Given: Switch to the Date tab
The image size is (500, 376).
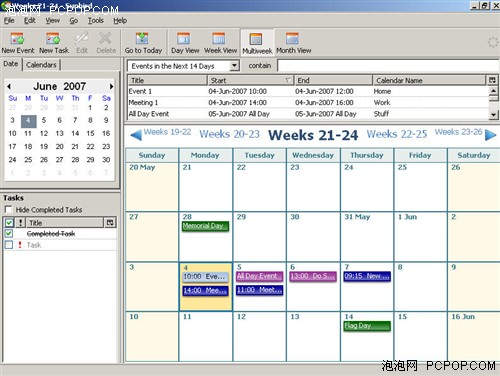Looking at the screenshot, I should [x=11, y=64].
